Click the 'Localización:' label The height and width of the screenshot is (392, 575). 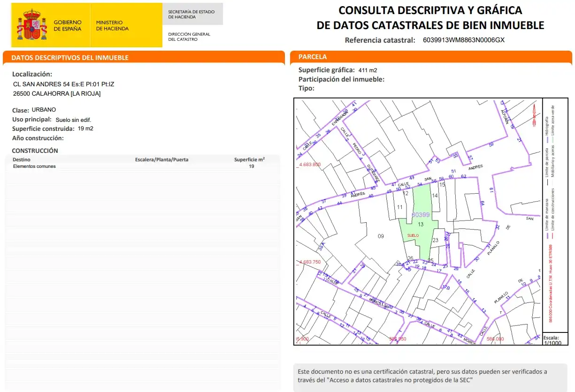tap(32, 74)
